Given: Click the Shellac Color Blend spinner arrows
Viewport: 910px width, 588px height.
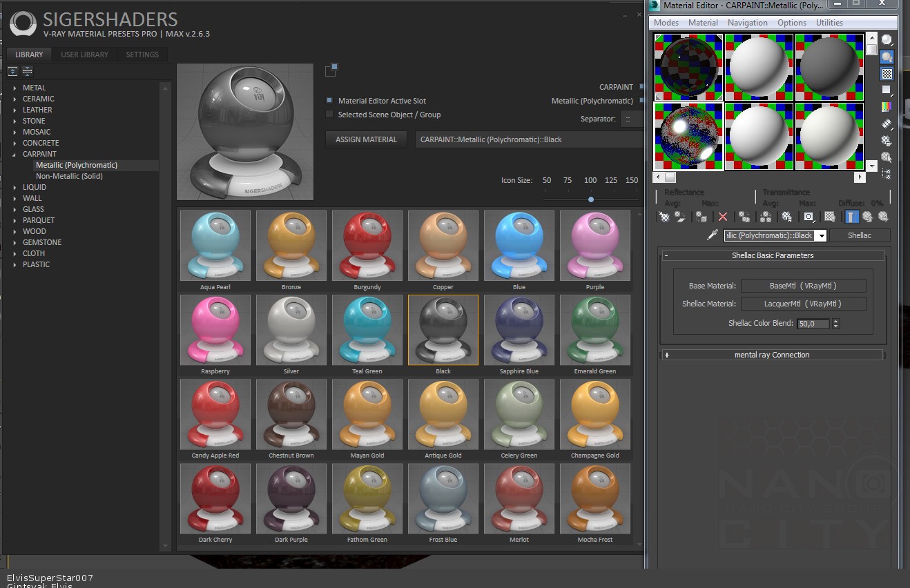Looking at the screenshot, I should tap(836, 323).
